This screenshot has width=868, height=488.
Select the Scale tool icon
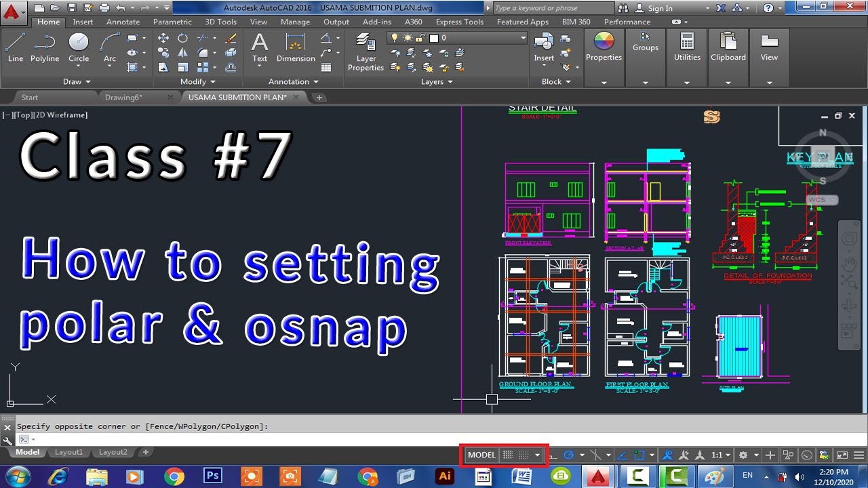tap(182, 67)
